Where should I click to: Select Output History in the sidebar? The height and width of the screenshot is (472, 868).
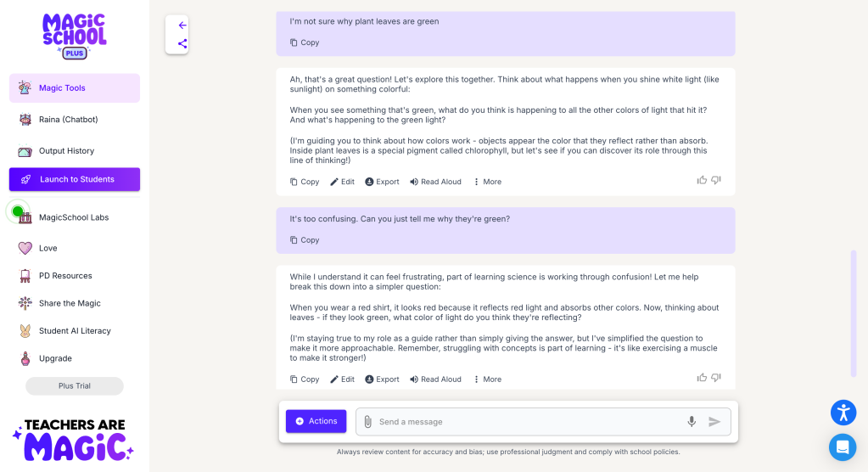[66, 151]
